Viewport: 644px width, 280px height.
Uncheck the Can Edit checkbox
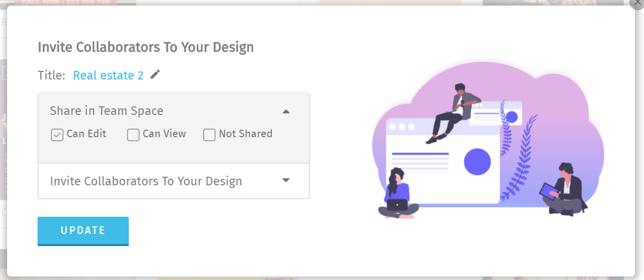pyautogui.click(x=57, y=135)
